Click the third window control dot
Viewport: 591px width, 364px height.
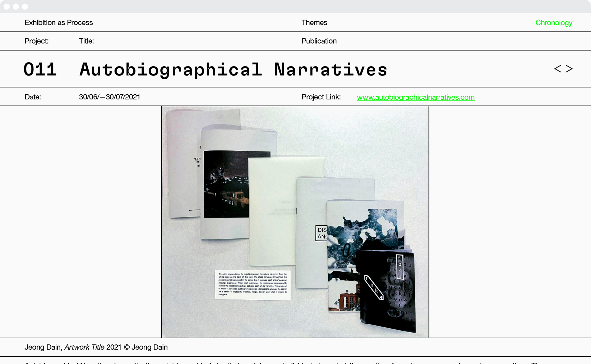pos(25,6)
